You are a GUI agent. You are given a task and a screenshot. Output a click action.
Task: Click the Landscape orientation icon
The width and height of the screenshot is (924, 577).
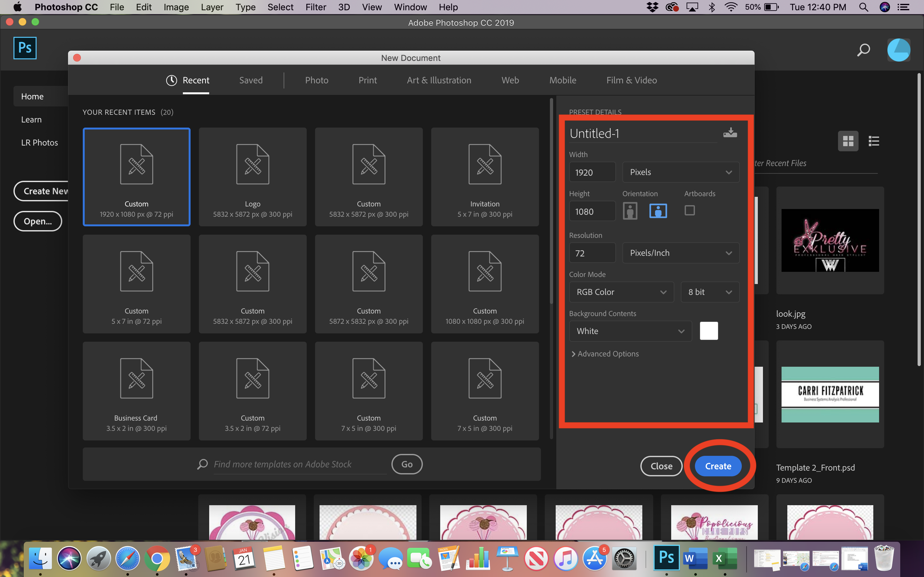tap(658, 211)
